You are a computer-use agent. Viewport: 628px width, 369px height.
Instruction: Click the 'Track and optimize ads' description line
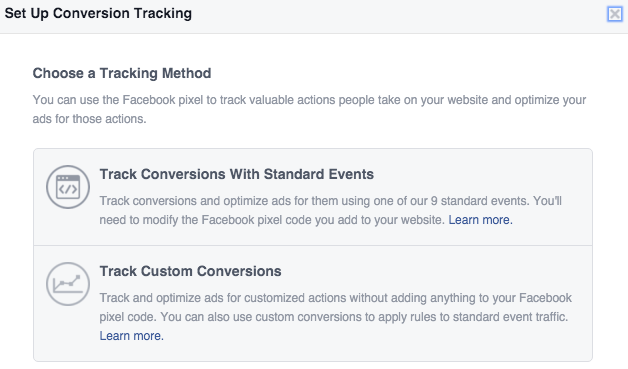336,298
